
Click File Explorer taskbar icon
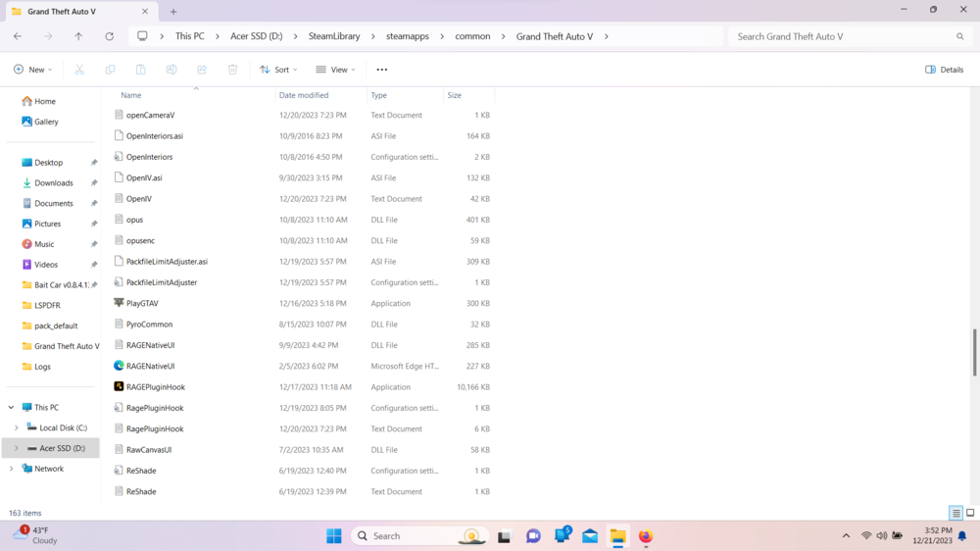[618, 536]
